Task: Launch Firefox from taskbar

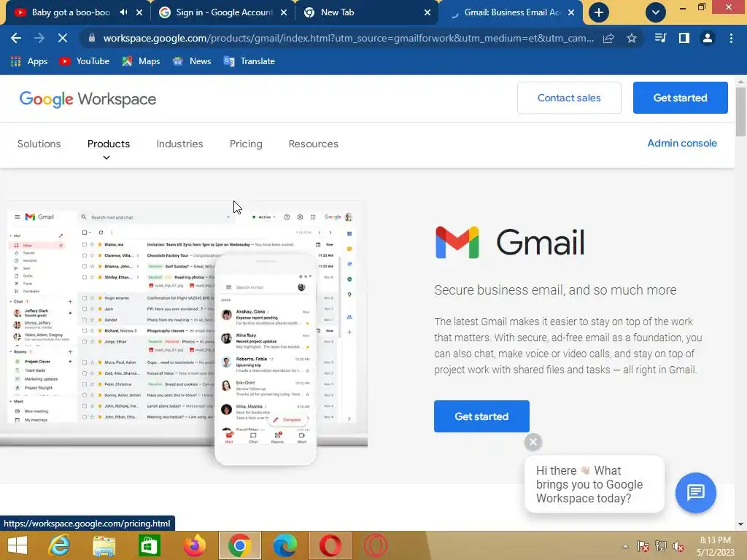Action: coord(194,545)
